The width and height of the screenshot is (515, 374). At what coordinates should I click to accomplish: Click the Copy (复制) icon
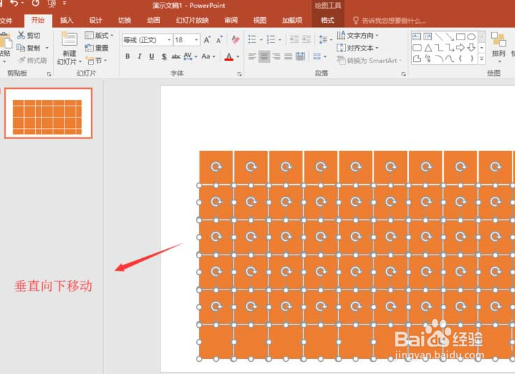[x=21, y=48]
